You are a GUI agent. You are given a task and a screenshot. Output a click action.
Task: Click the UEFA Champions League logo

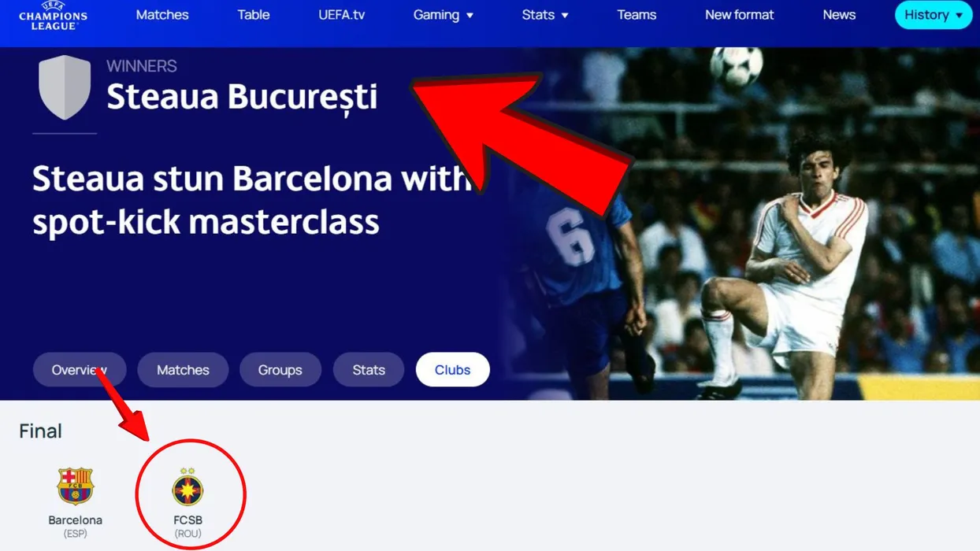click(53, 15)
